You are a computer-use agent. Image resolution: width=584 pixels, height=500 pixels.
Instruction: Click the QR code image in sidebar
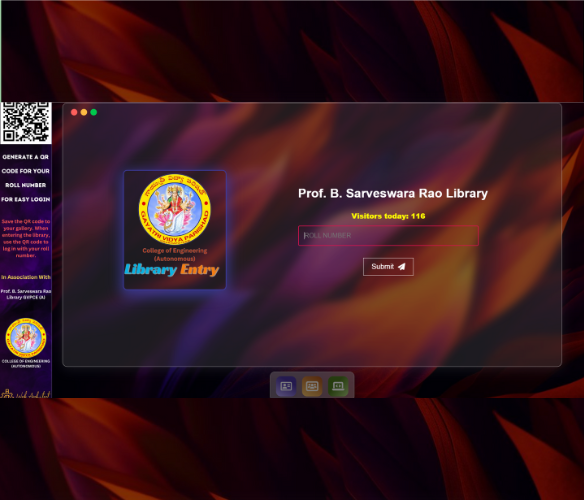[x=26, y=123]
